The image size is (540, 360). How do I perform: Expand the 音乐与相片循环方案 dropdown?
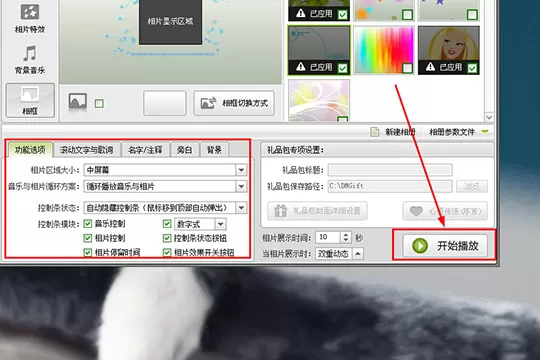pos(241,186)
